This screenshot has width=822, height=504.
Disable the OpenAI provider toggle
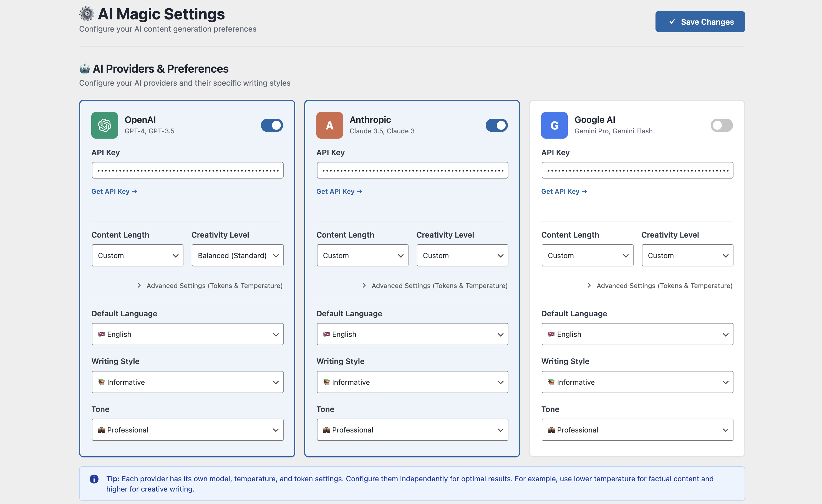(272, 125)
